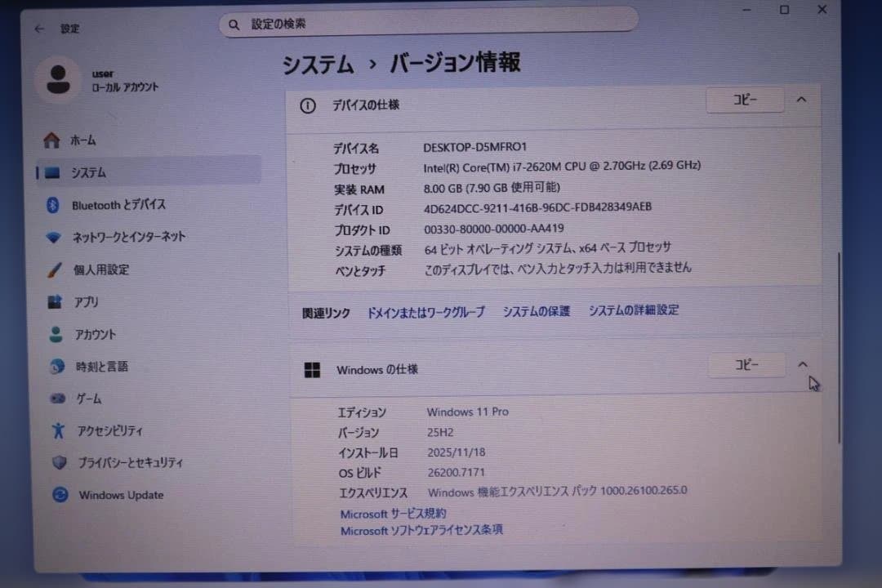This screenshot has width=882, height=588.
Task: Minimize the Settings window
Action: pyautogui.click(x=747, y=10)
